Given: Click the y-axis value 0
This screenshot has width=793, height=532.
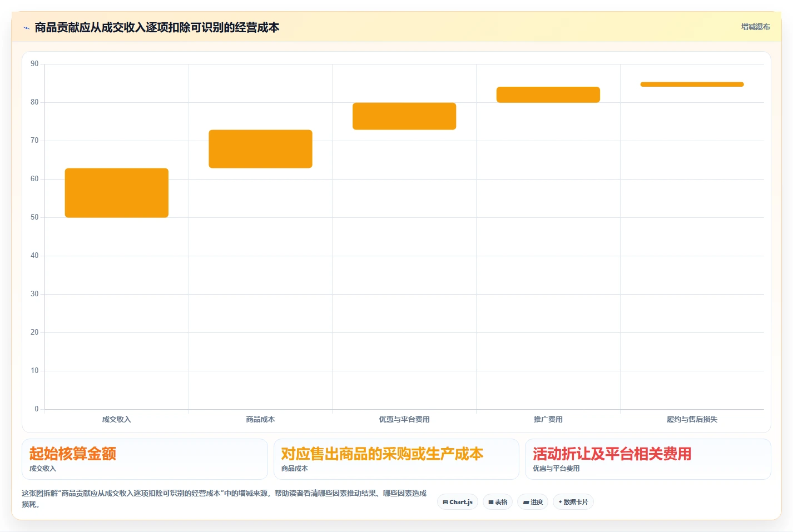Looking at the screenshot, I should pos(37,409).
